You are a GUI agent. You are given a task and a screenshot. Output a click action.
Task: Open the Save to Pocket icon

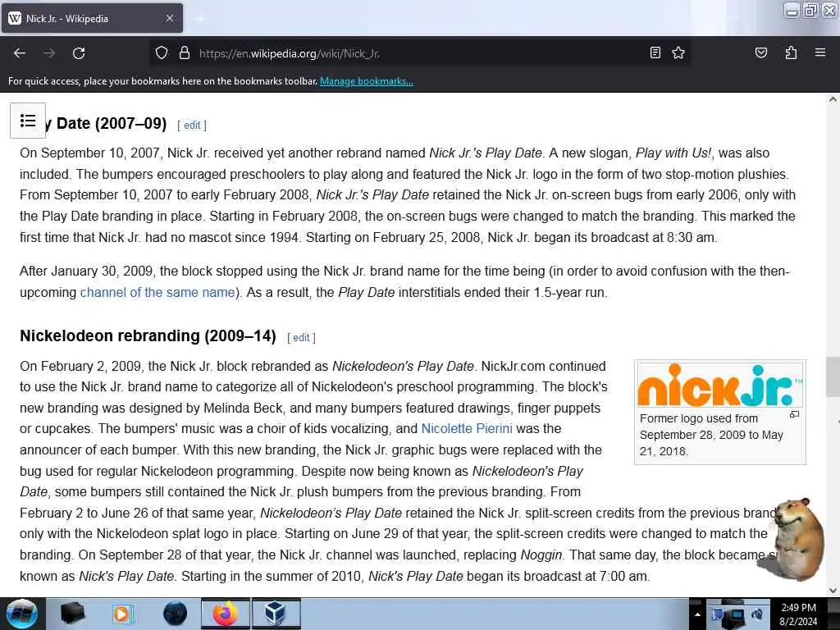[760, 52]
